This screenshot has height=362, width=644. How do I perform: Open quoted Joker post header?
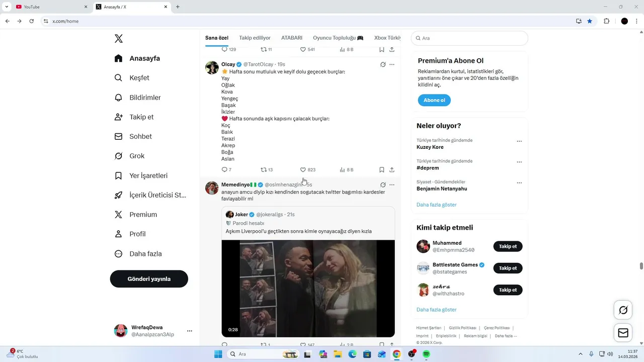(x=260, y=215)
